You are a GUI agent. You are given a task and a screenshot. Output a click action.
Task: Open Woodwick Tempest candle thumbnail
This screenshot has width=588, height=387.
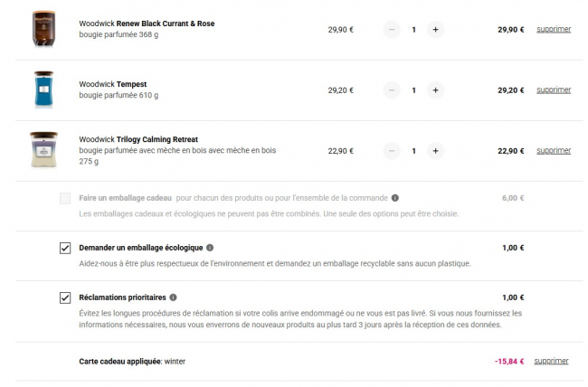click(43, 90)
